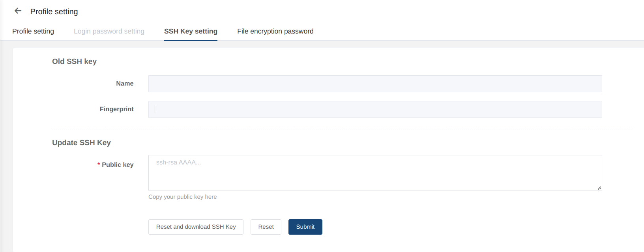Click the Old SSH key heading
This screenshot has width=644, height=252.
click(x=74, y=62)
